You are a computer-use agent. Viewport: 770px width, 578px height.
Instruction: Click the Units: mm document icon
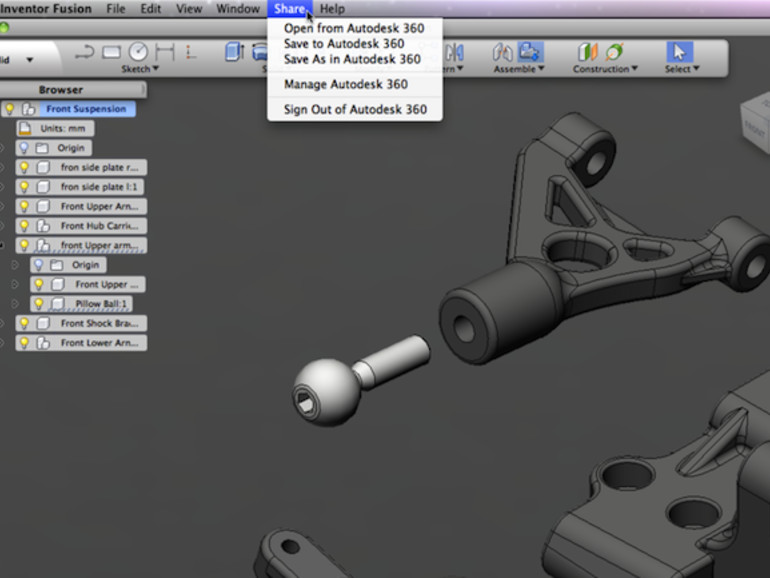(25, 128)
